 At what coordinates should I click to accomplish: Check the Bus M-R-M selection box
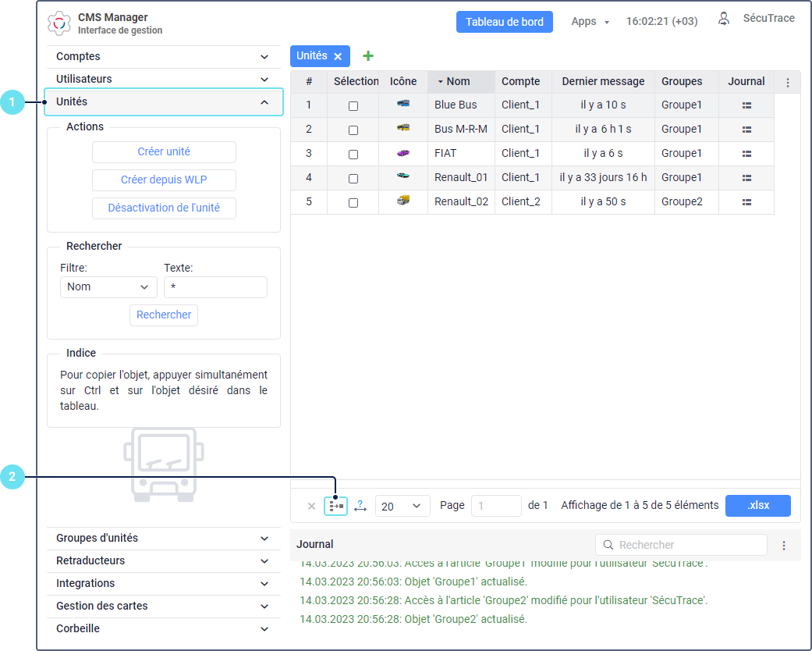[353, 130]
